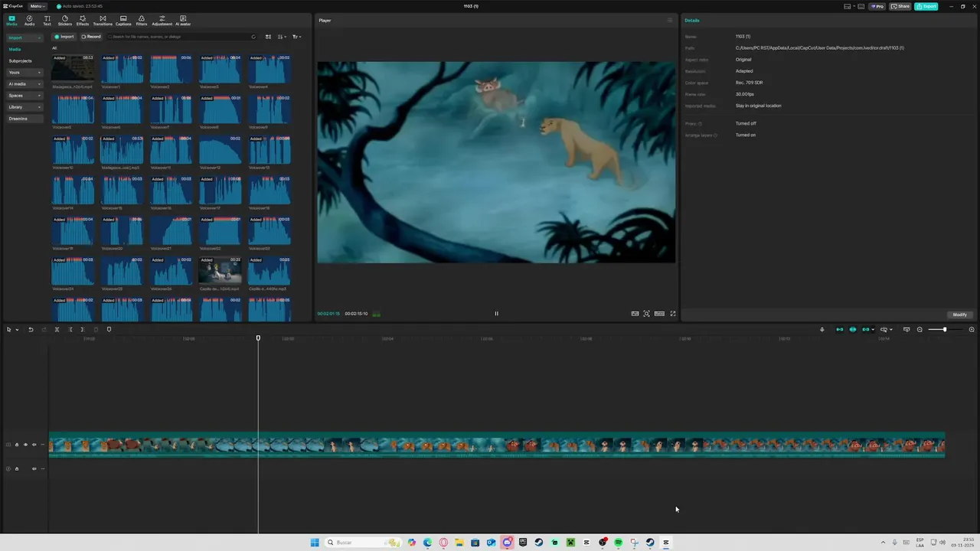
Task: Expand the AI media sidebar section
Action: 24,84
